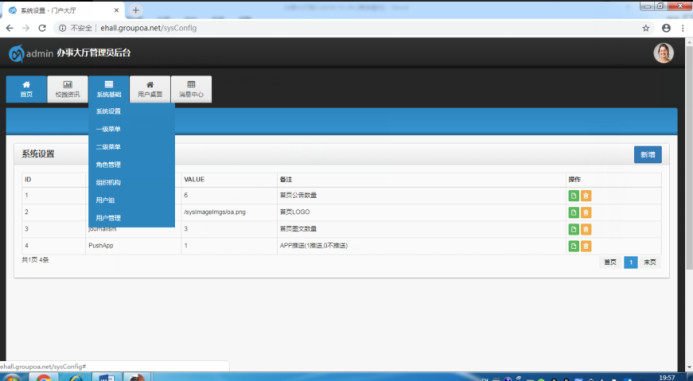Expand the 用户桌面 nav menu
This screenshot has height=381, width=693.
(x=150, y=89)
